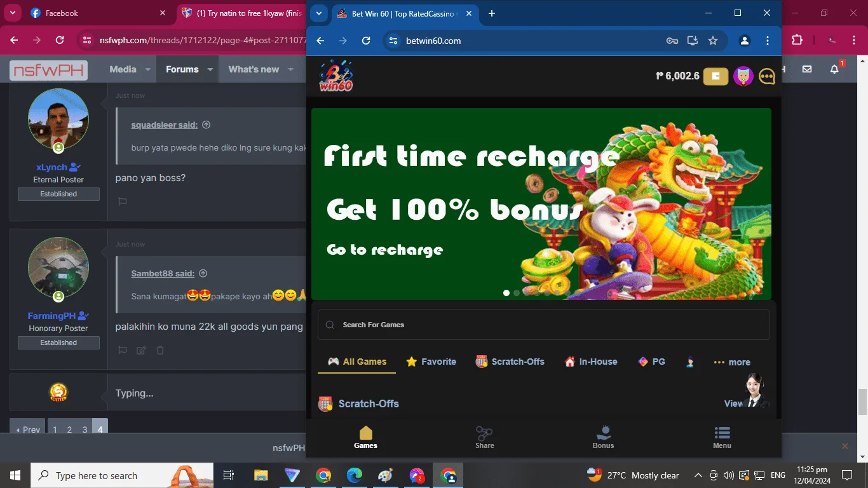Screen dimensions: 868x488
Task: Select the Favorite category tab
Action: (x=431, y=362)
